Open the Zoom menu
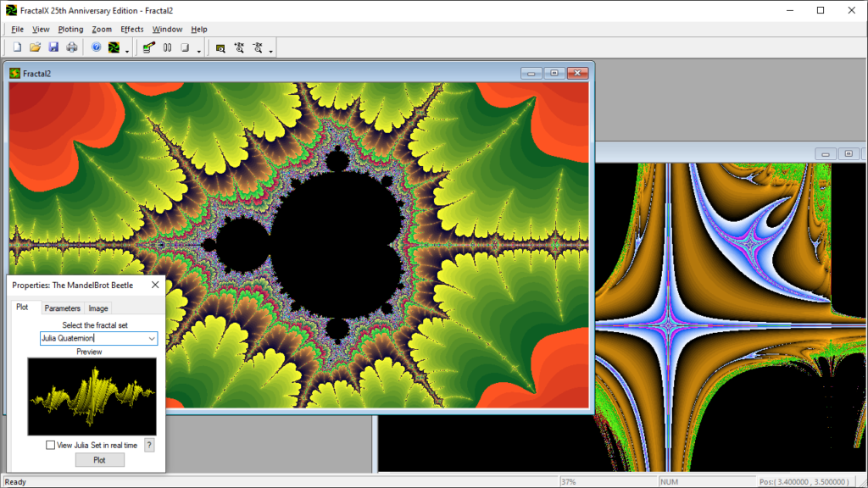This screenshot has height=488, width=868. coord(102,30)
